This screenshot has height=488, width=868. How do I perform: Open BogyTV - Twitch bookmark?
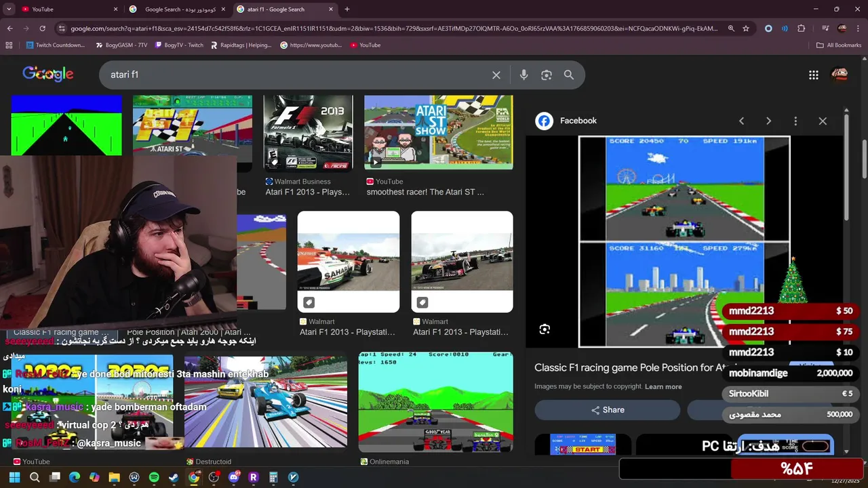click(179, 45)
